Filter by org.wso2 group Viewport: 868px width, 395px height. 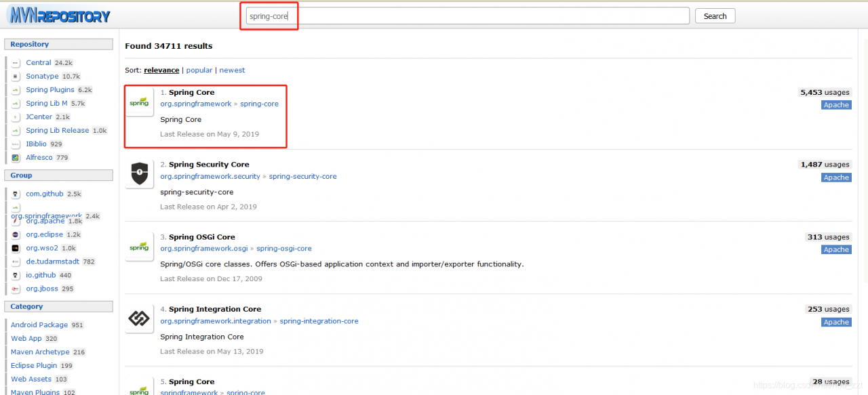[42, 248]
